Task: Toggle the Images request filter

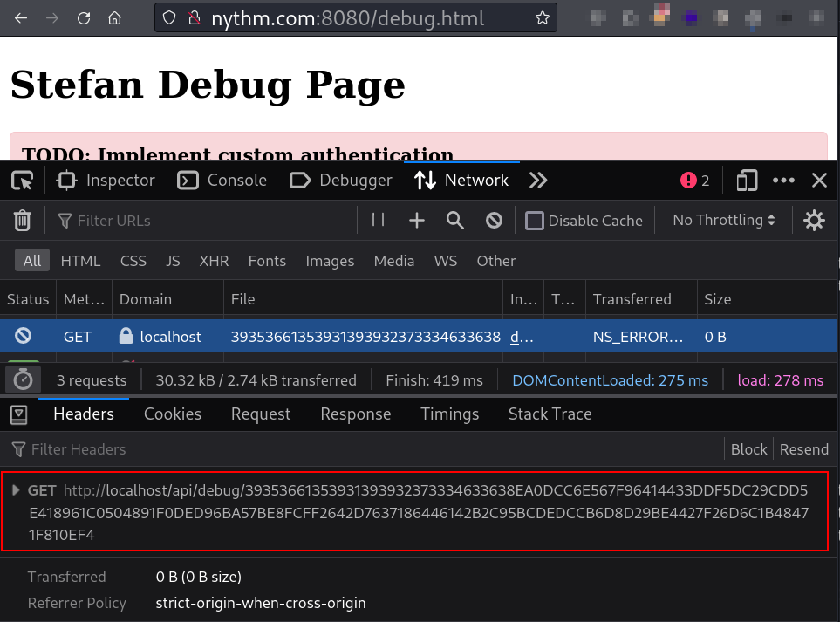Action: pyautogui.click(x=330, y=261)
